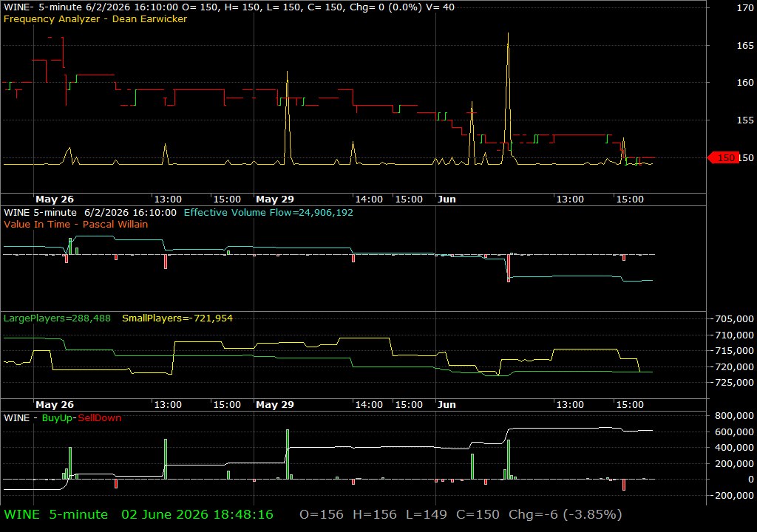Click the 02 June 2026 18:48:16 timestamp

197,514
